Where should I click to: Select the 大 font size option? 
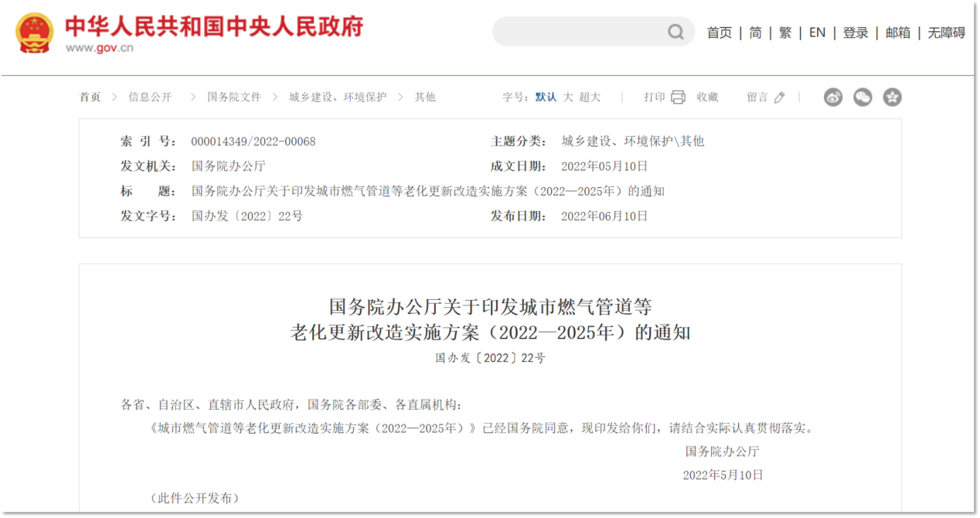(569, 97)
